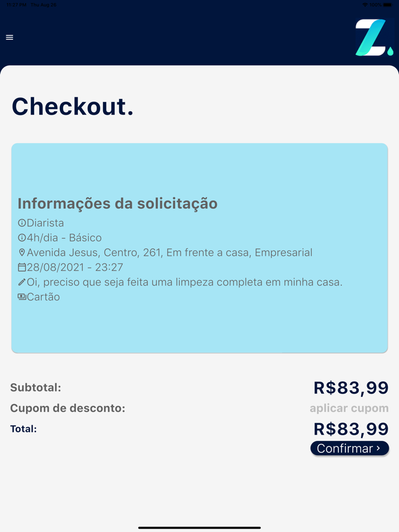Click the info icon beside 4h/dia - Básico
The height and width of the screenshot is (532, 399).
pos(22,238)
